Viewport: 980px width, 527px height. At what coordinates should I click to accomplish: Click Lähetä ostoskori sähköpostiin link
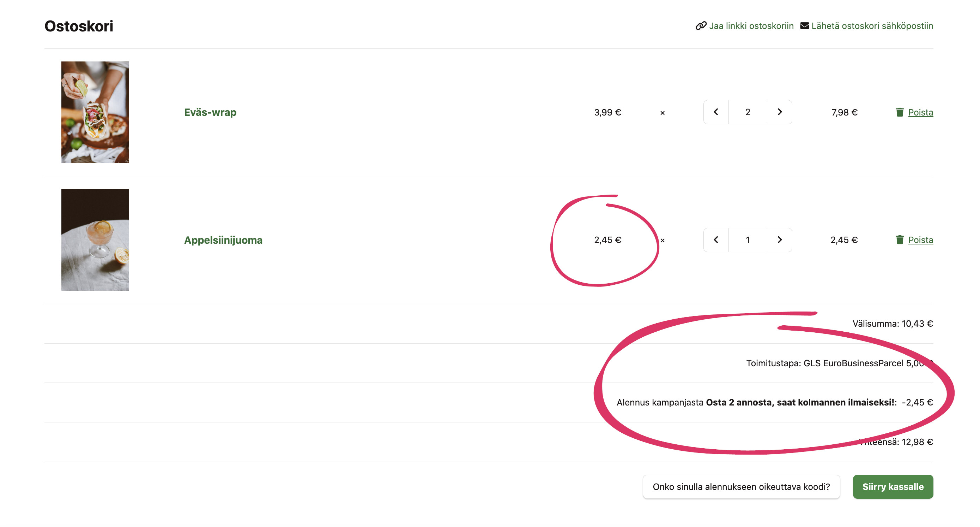click(872, 26)
